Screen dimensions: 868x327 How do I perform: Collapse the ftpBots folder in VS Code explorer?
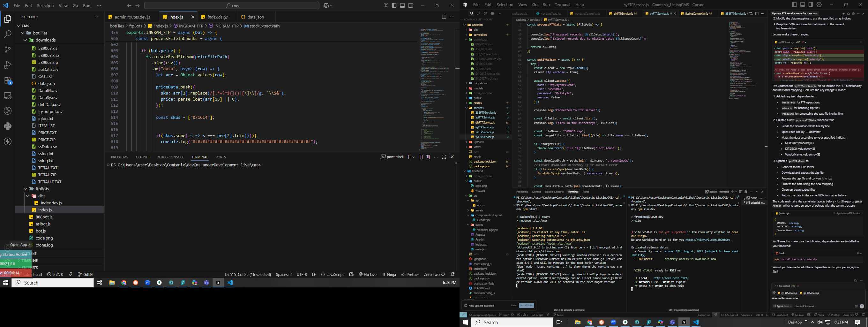(25, 189)
